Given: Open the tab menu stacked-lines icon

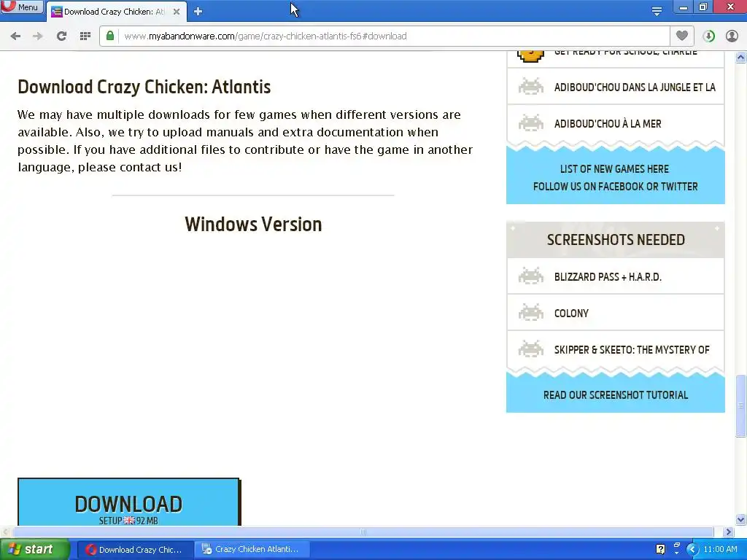Looking at the screenshot, I should [657, 11].
